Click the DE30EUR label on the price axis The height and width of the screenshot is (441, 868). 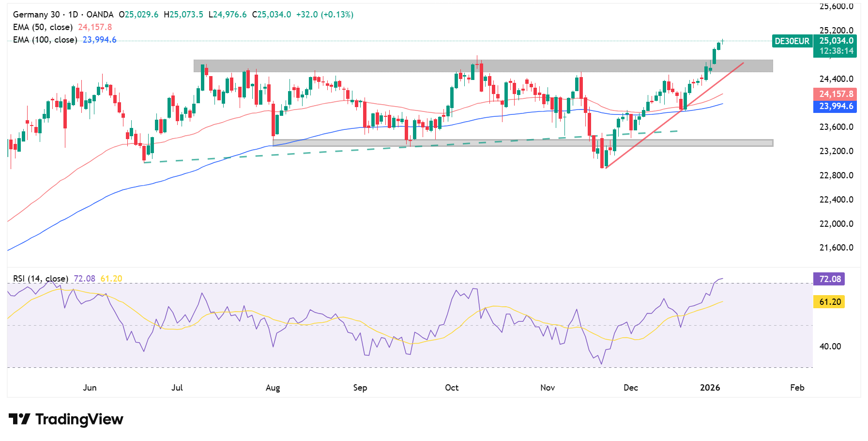tap(792, 42)
